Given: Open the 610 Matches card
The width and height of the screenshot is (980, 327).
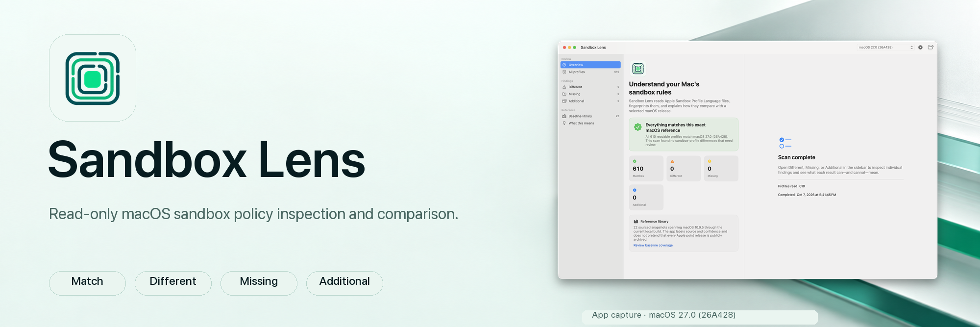Looking at the screenshot, I should click(x=646, y=169).
